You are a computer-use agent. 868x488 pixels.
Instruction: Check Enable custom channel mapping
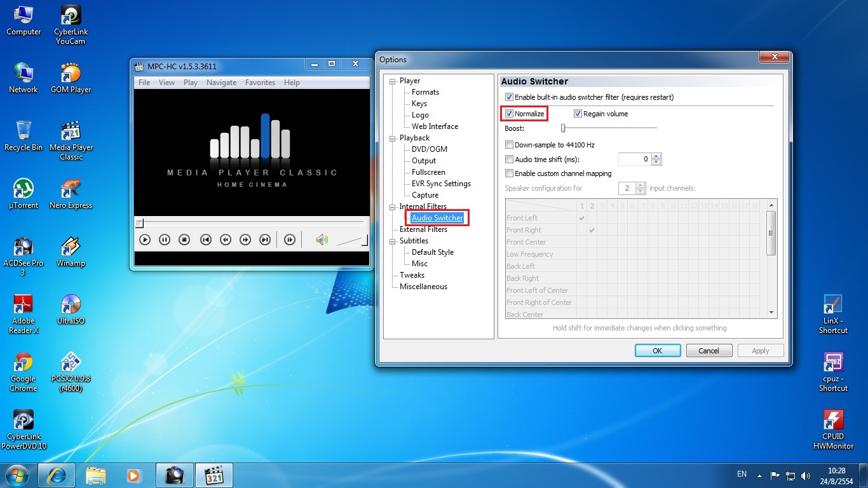click(x=509, y=173)
